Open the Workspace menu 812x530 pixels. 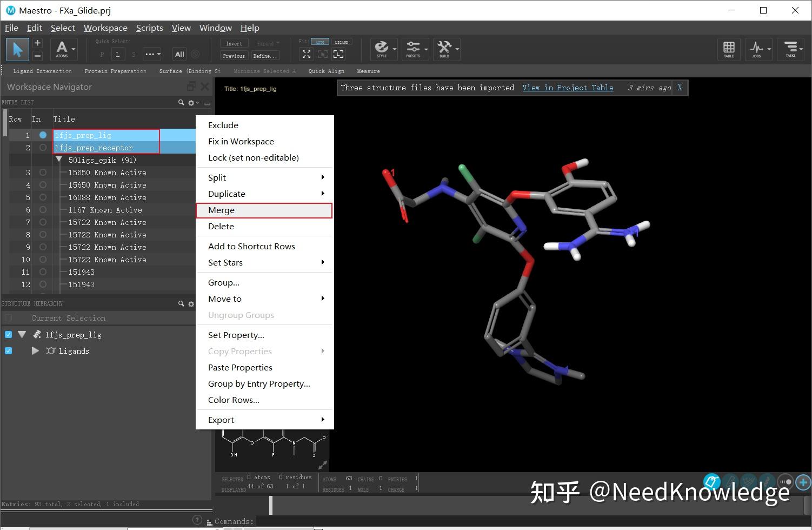click(105, 28)
